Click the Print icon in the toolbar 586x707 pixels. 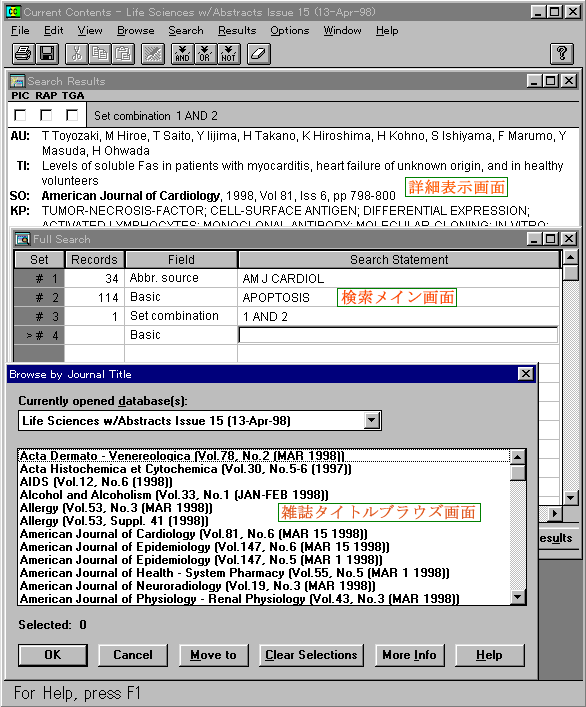click(23, 54)
